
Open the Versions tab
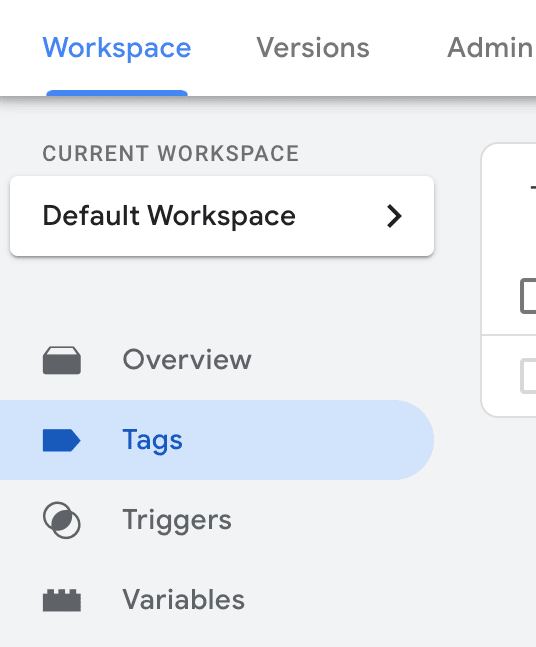click(313, 48)
